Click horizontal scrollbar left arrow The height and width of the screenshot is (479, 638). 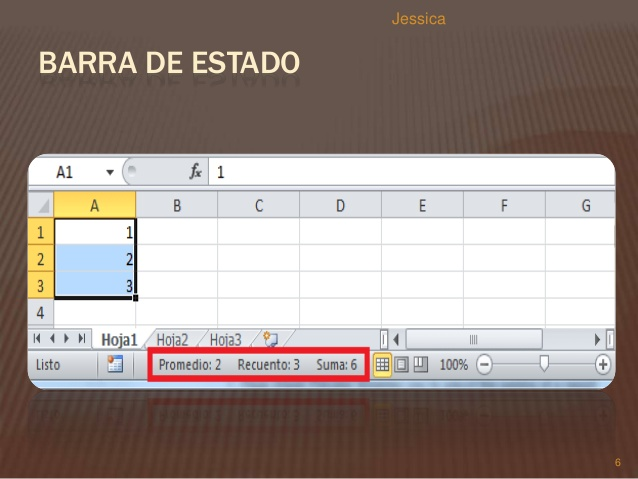[396, 339]
